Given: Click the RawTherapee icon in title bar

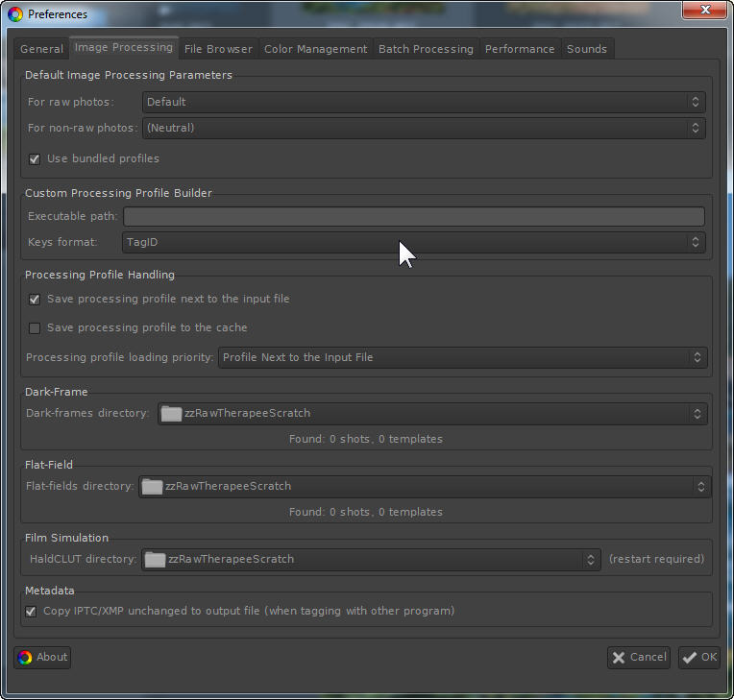Looking at the screenshot, I should tap(15, 14).
